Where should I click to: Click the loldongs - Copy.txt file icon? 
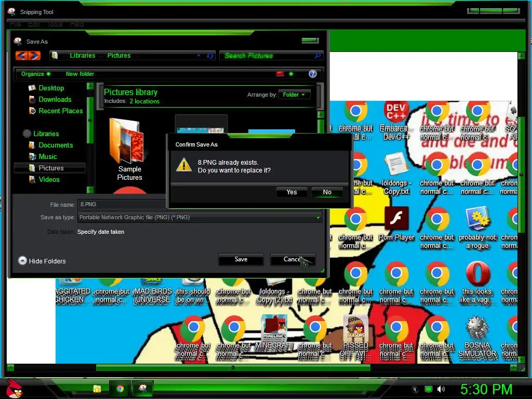click(x=396, y=174)
